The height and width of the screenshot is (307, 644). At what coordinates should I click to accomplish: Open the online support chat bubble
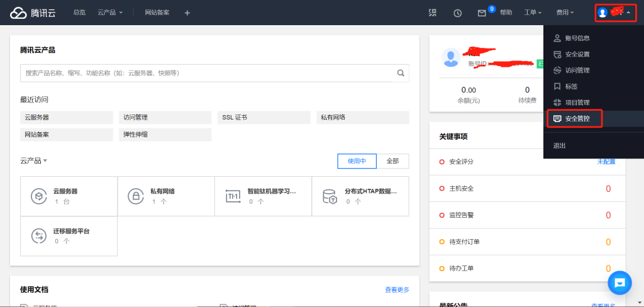click(619, 282)
